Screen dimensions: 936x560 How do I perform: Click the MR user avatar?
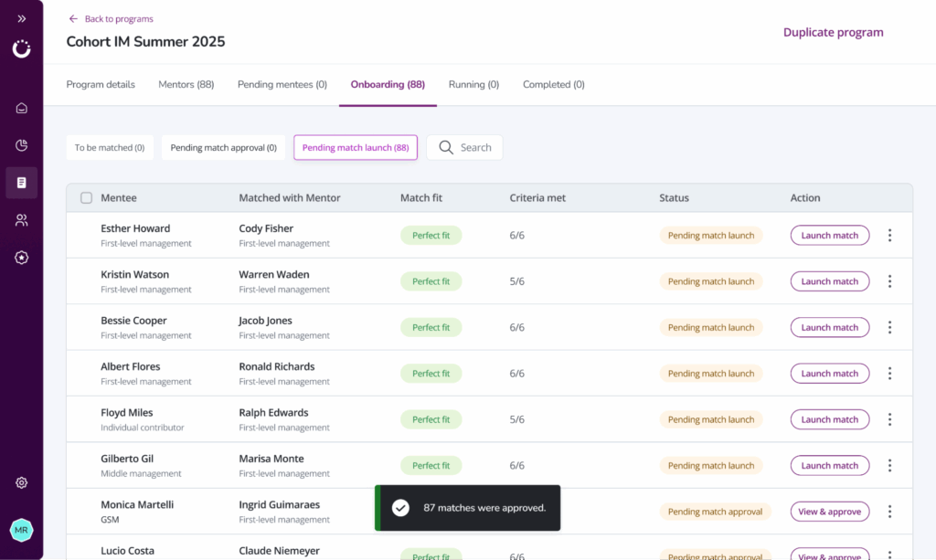(x=22, y=530)
